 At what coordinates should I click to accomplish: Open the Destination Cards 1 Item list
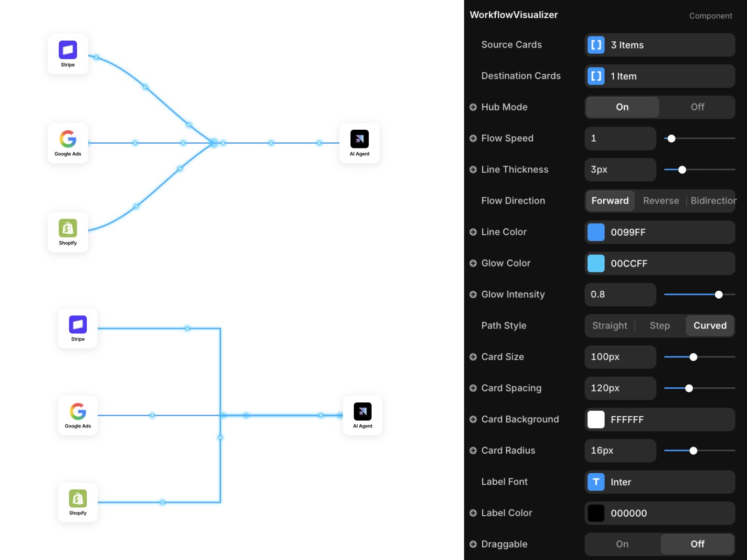pyautogui.click(x=659, y=77)
